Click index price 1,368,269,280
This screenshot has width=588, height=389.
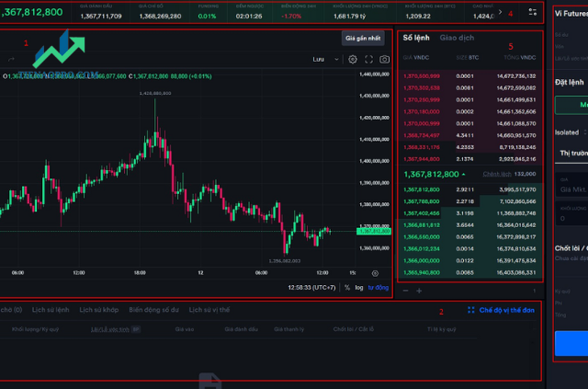[x=160, y=17]
